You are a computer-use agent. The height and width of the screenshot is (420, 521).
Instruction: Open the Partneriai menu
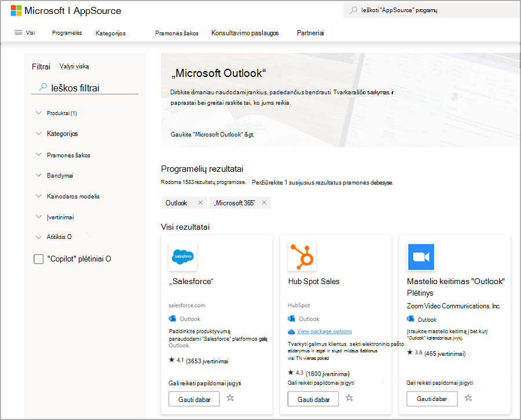(x=310, y=33)
